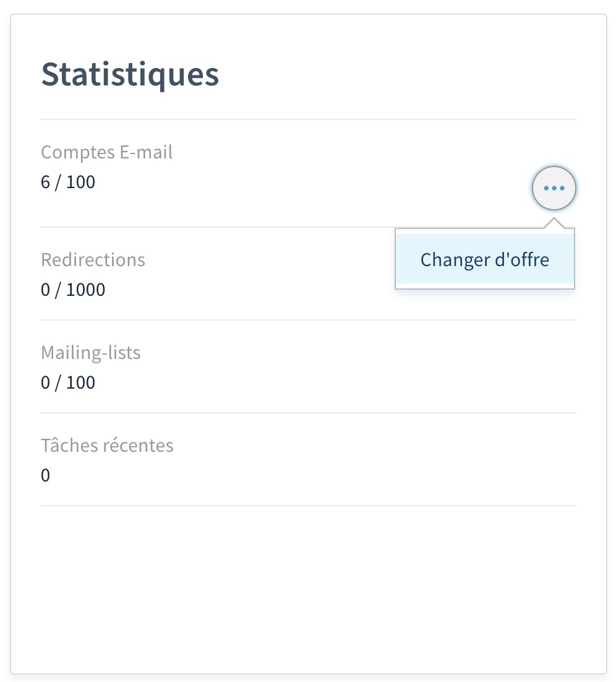
Task: Open the three-dot actions menu button
Action: [554, 188]
